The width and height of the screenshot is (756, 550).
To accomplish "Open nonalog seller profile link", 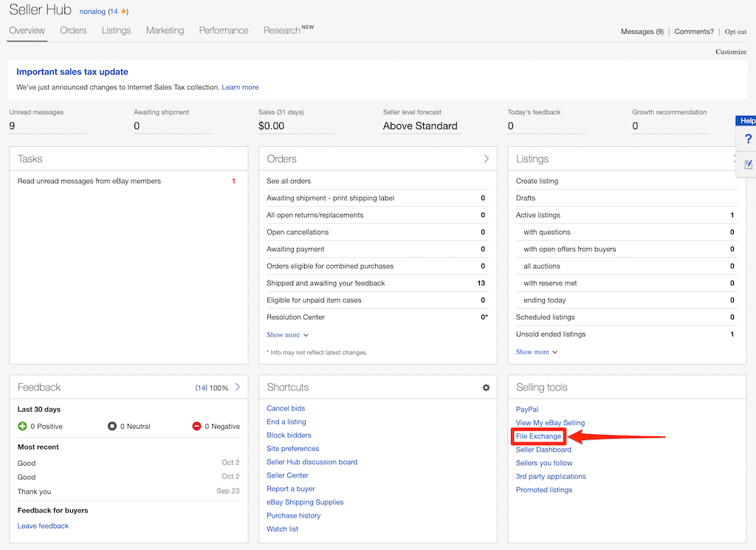I will coord(92,11).
